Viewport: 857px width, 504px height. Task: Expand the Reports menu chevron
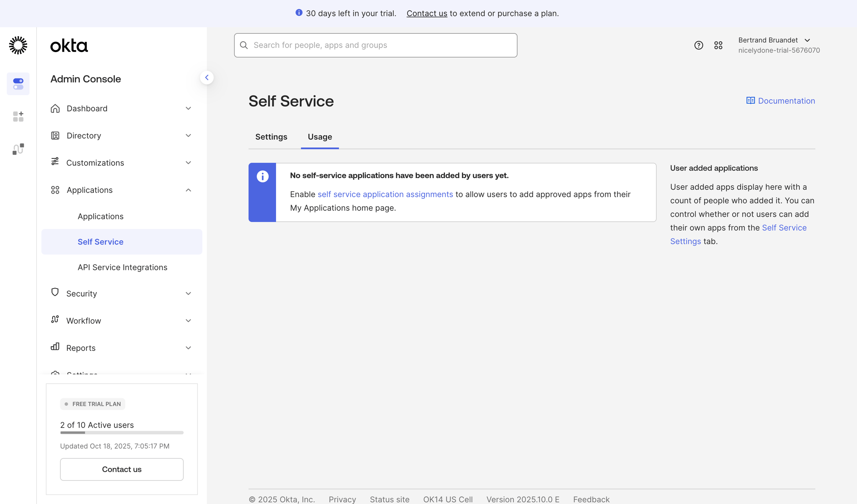[x=188, y=348]
